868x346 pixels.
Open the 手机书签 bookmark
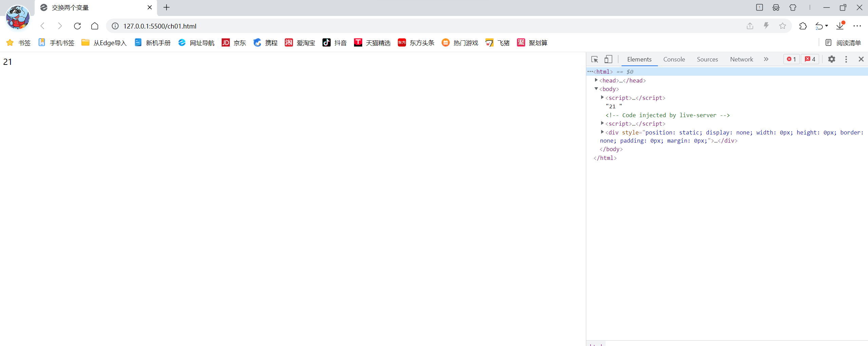(x=56, y=43)
